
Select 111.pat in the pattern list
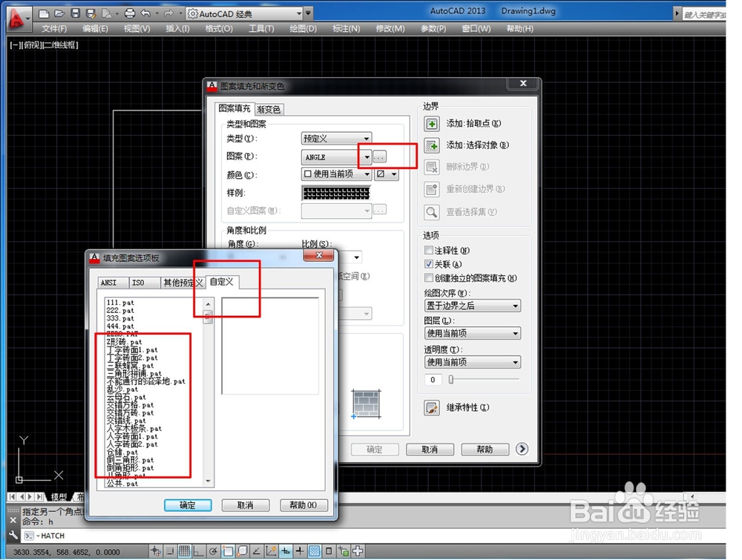pos(120,303)
